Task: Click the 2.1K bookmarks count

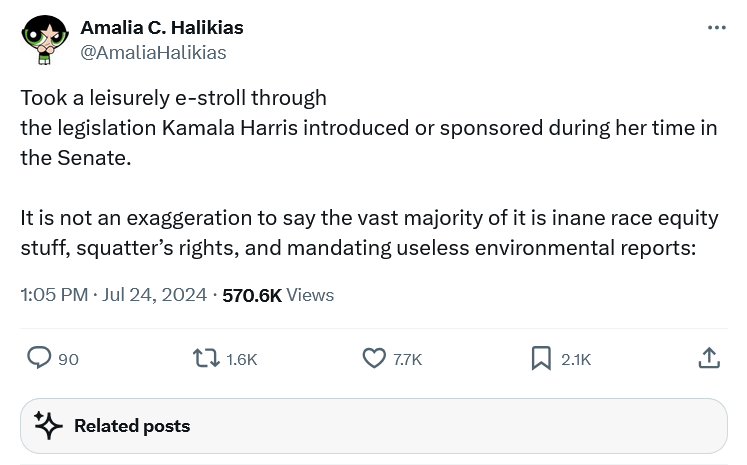Action: pos(576,359)
